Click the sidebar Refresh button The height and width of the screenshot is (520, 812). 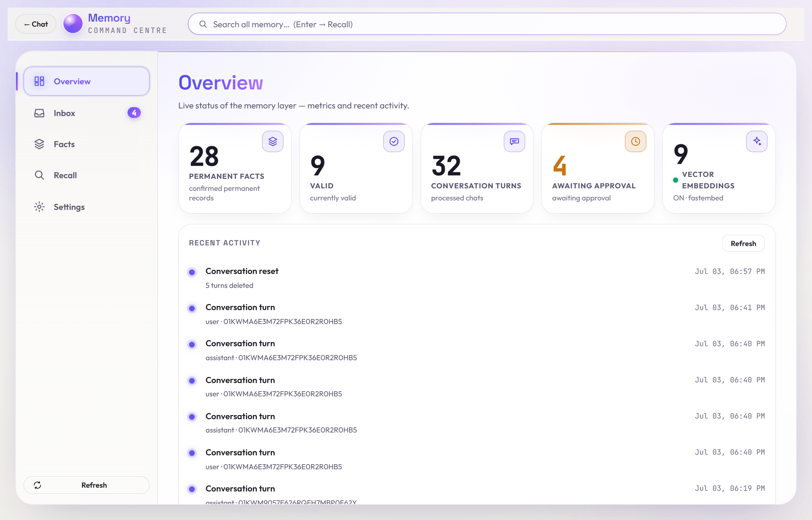pyautogui.click(x=87, y=485)
